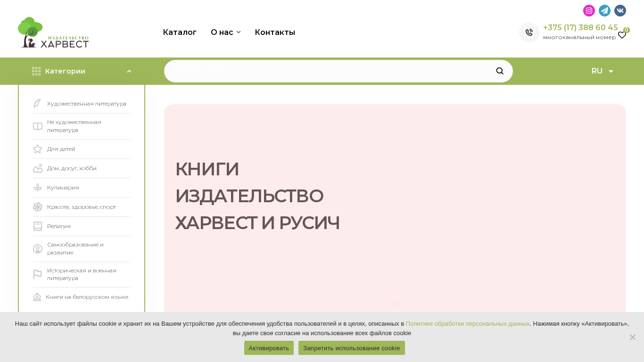Open the Каталог menu item

click(x=180, y=32)
